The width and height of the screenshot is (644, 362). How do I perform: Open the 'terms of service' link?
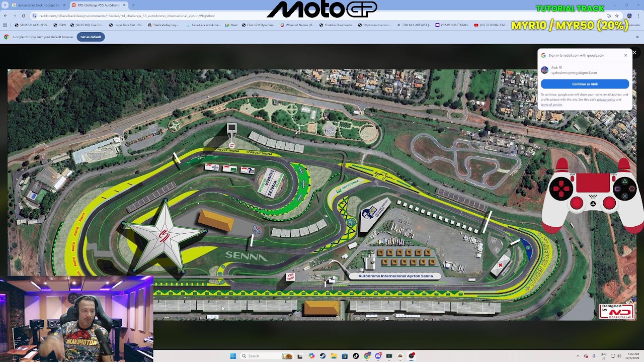[551, 104]
